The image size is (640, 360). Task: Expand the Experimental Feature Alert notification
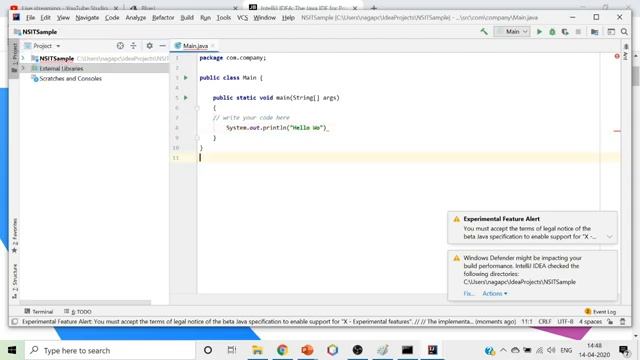[x=609, y=237]
